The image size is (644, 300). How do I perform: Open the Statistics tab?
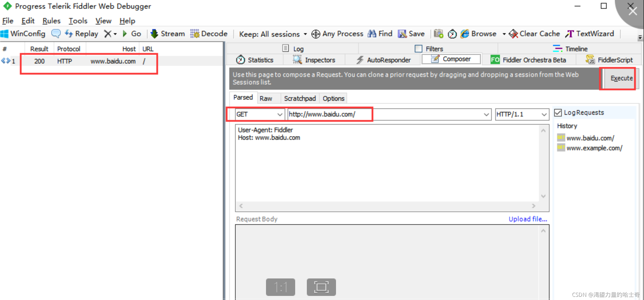click(255, 60)
